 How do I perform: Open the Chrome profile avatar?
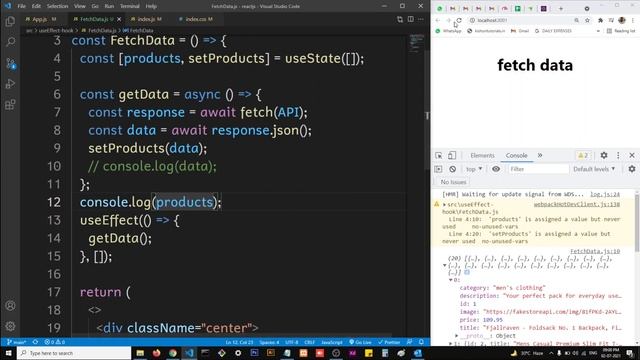coord(622,20)
